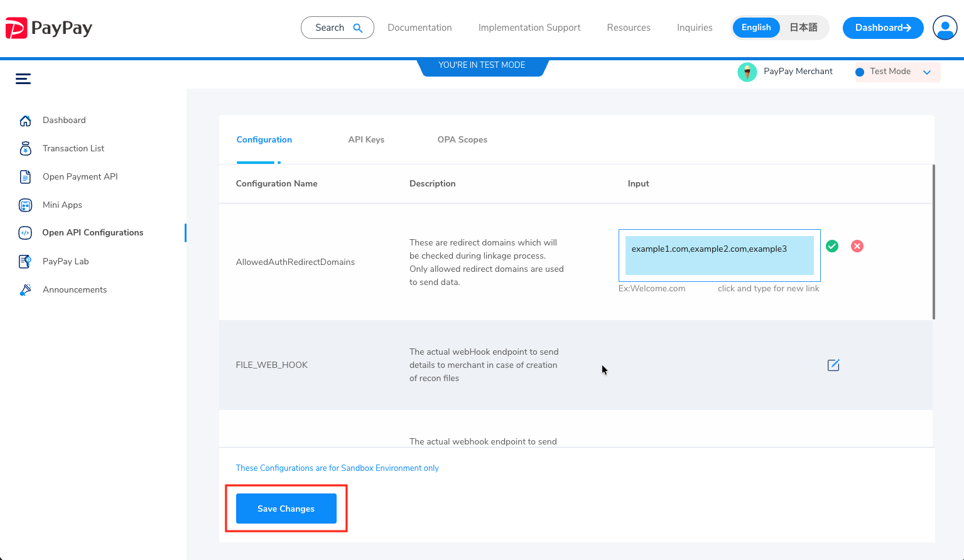The height and width of the screenshot is (560, 964).
Task: Click the Sandbox Environment only notice
Action: (337, 468)
